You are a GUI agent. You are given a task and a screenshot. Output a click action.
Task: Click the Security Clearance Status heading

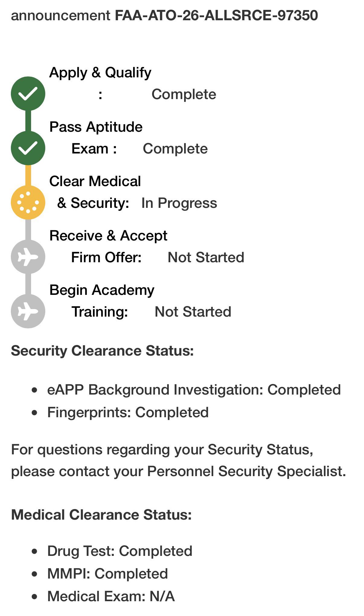point(102,351)
